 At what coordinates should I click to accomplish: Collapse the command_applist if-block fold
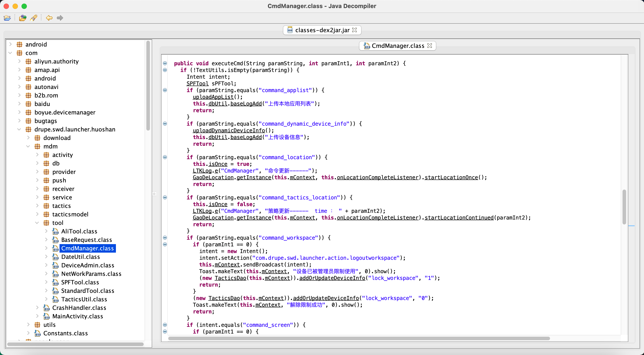165,90
